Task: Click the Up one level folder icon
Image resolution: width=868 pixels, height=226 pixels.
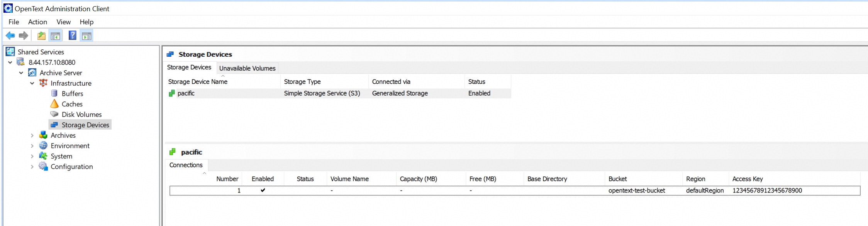Action: coord(41,36)
